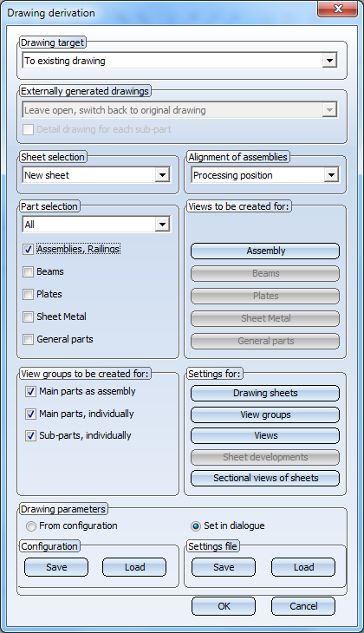
Task: Uncheck Assemblies, Railings checkbox
Action: (28, 250)
